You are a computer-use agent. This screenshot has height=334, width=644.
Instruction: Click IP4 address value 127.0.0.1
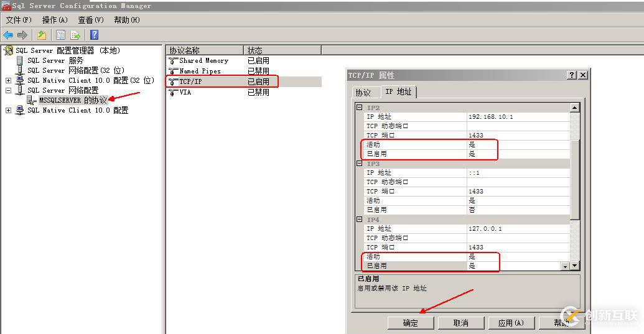point(485,228)
